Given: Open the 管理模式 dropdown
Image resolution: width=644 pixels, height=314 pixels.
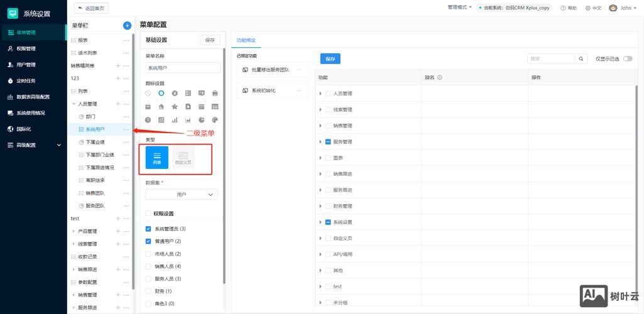Looking at the screenshot, I should tap(459, 8).
